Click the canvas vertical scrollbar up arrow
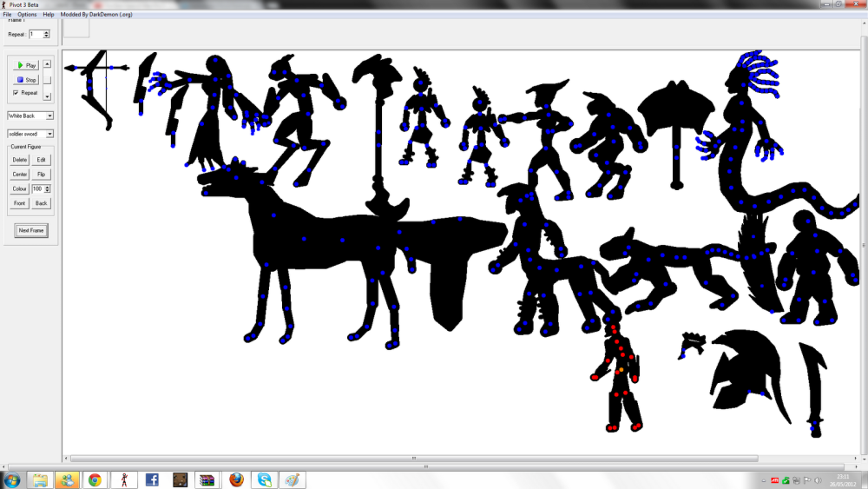 865,23
